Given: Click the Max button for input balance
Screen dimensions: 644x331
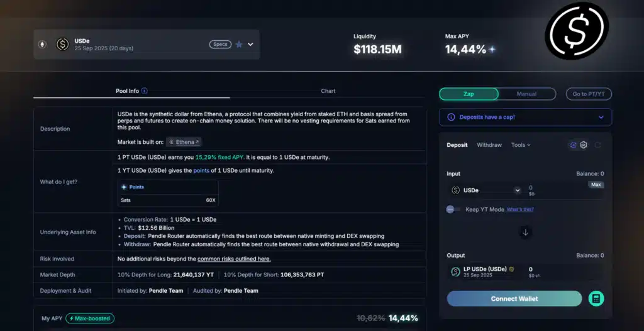Looking at the screenshot, I should pyautogui.click(x=596, y=185).
